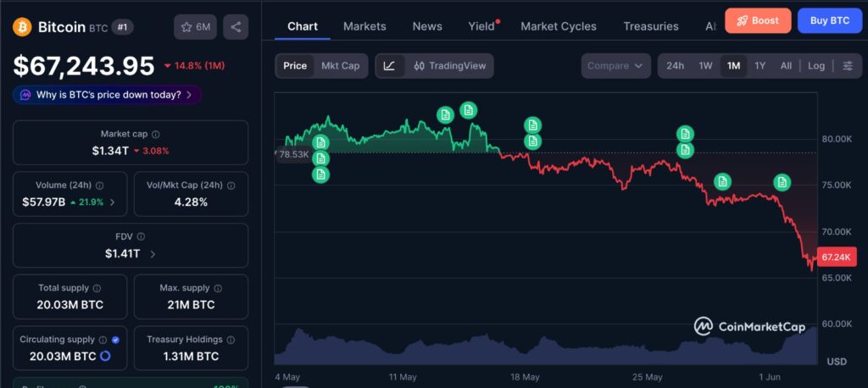Set chart range to 24h
This screenshot has height=388, width=868.
tap(675, 66)
